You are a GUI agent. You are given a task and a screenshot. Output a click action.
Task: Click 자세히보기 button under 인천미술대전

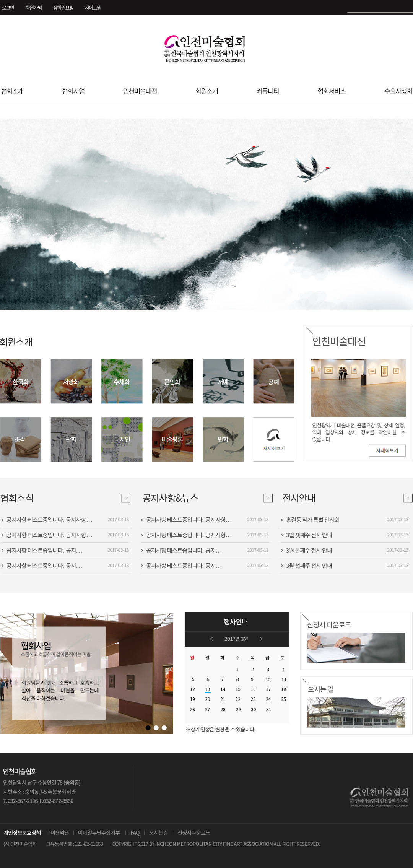point(387,450)
